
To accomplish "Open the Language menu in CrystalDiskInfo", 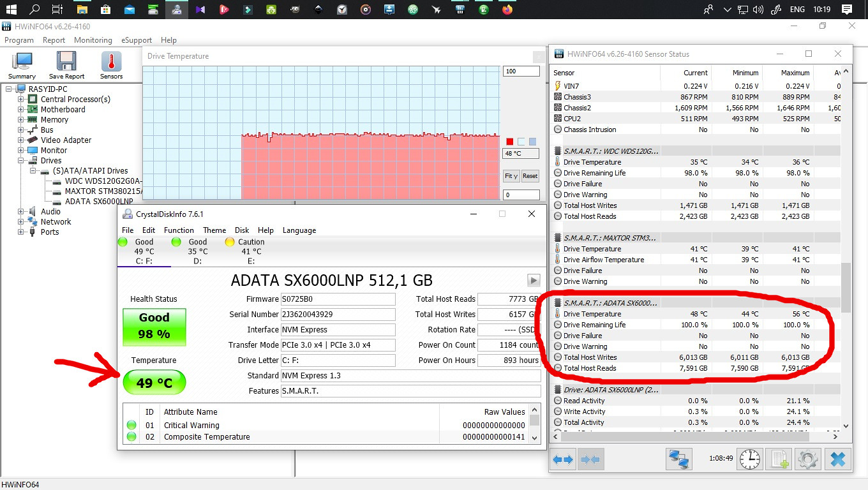I will 299,230.
